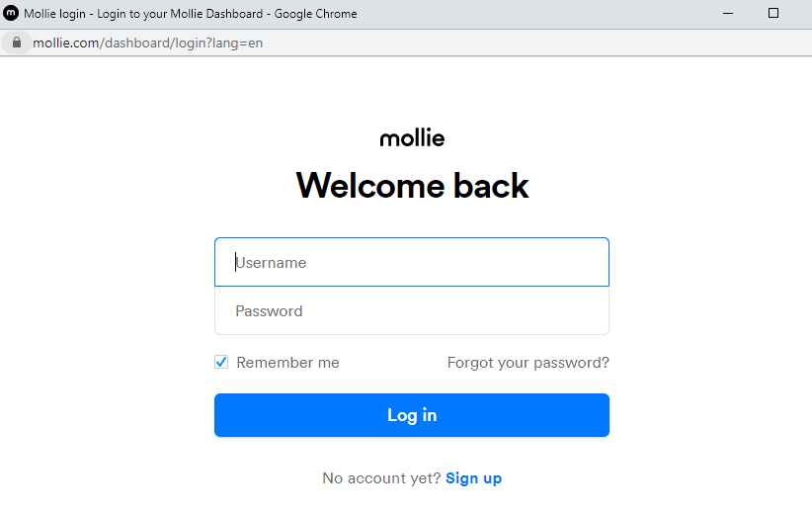Follow the Sign up link

pos(473,478)
